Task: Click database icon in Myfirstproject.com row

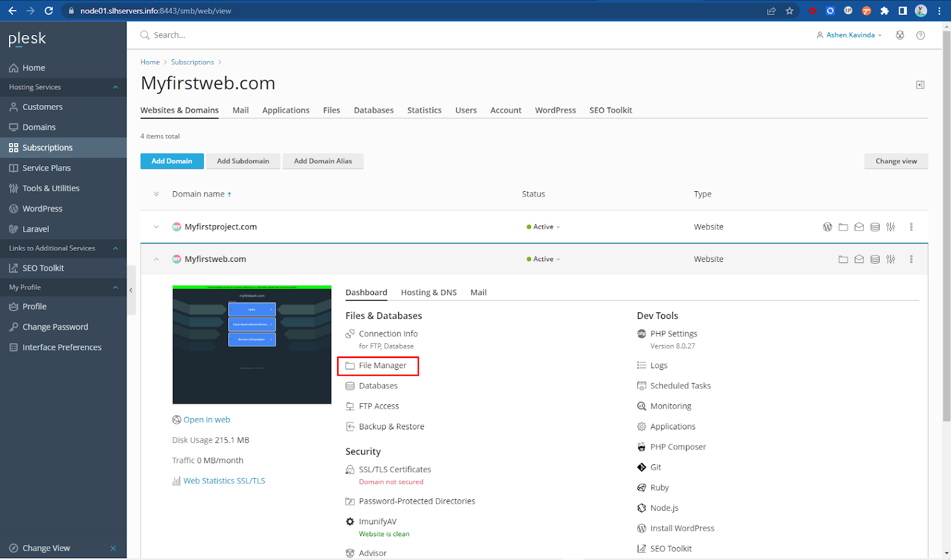Action: click(x=875, y=227)
